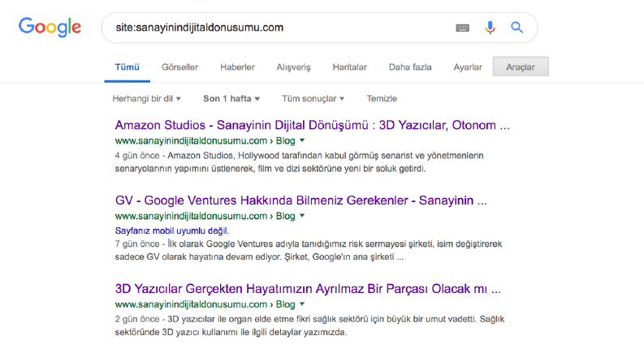644x362 pixels.
Task: Switch to the Görseller tab
Action: pos(180,67)
